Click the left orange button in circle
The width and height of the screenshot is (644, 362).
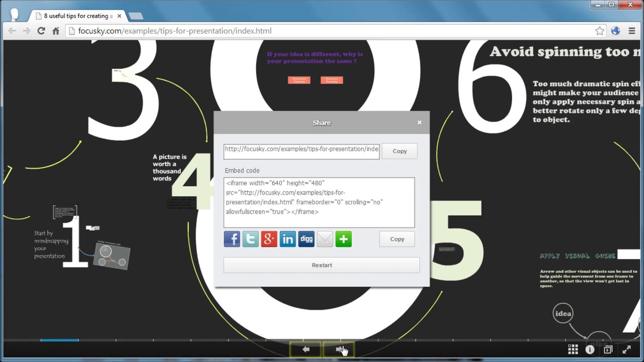coord(299,80)
